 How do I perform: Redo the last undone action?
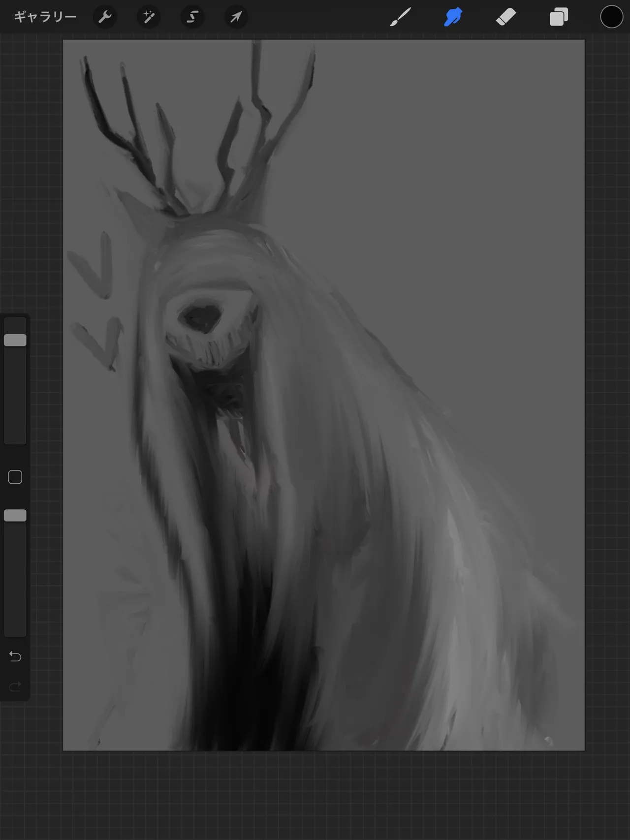coord(15,686)
